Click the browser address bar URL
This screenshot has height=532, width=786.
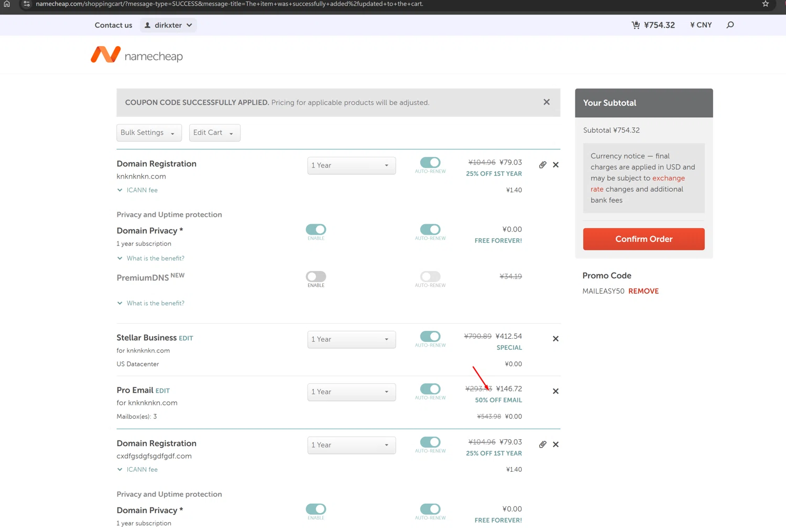click(230, 4)
